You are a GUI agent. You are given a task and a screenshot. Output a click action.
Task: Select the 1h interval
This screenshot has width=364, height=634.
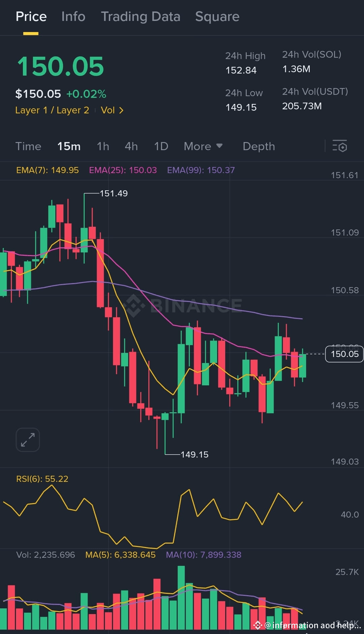103,146
